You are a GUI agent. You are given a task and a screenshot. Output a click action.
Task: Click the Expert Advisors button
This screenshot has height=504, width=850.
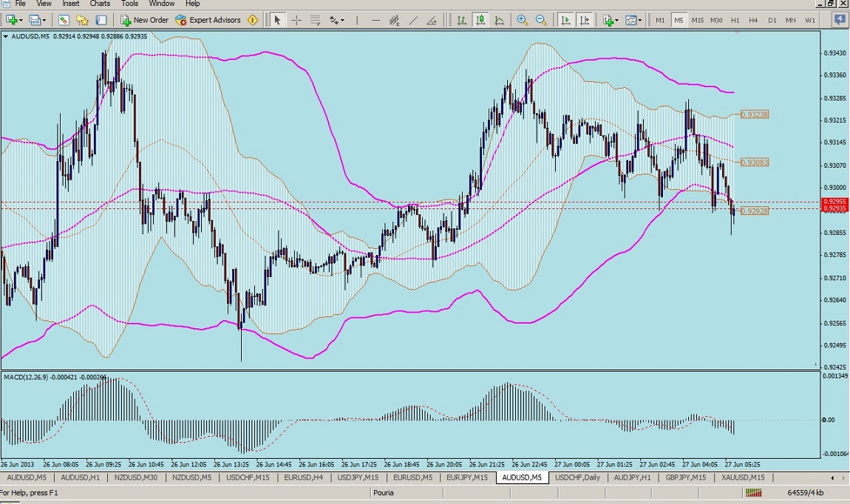(x=208, y=20)
